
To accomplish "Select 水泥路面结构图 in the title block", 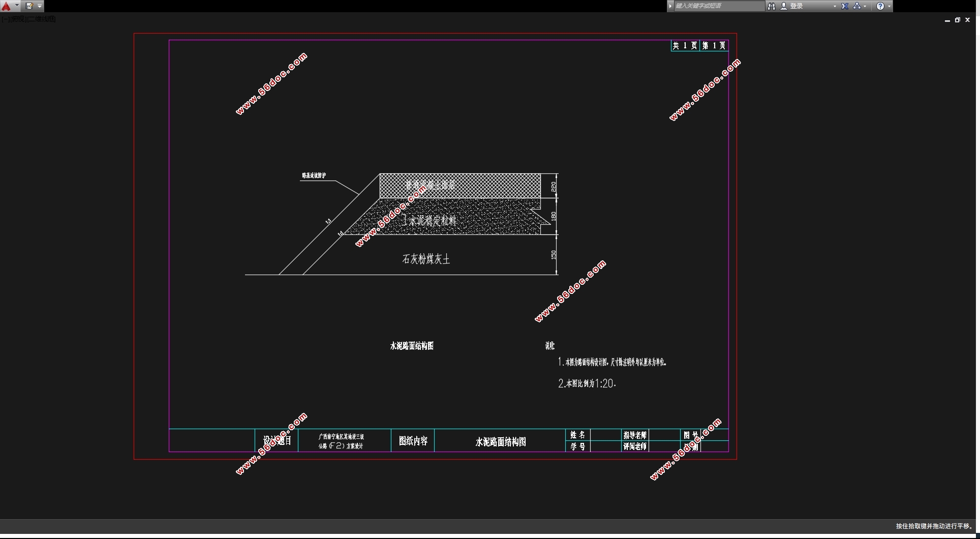I will click(x=501, y=442).
